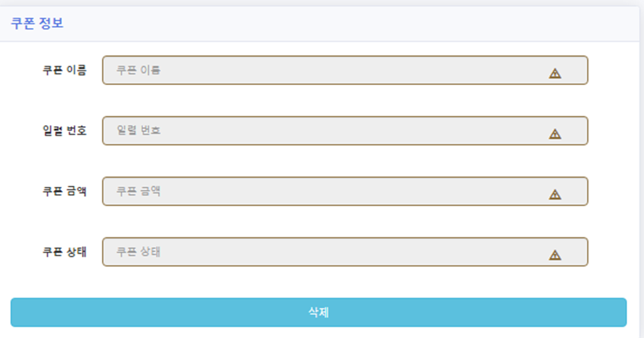Focus the 쿠폰 이름 input field

(x=345, y=70)
